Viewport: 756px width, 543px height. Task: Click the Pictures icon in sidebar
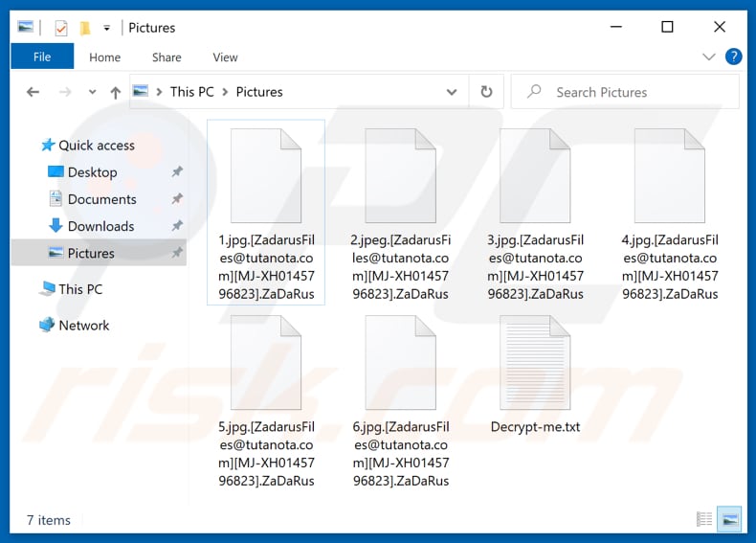pyautogui.click(x=56, y=252)
